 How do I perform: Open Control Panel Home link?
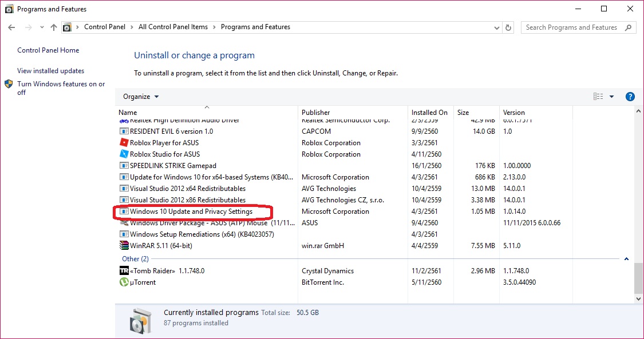(x=48, y=50)
